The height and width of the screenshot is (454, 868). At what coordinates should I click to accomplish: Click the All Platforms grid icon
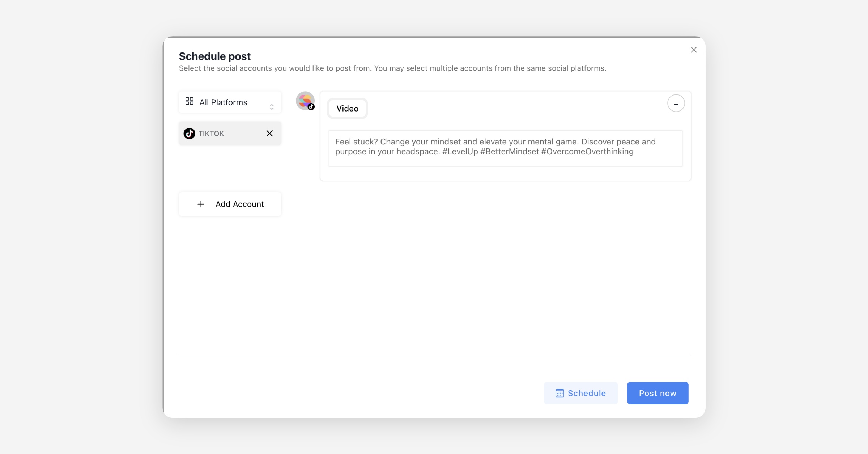pyautogui.click(x=189, y=101)
